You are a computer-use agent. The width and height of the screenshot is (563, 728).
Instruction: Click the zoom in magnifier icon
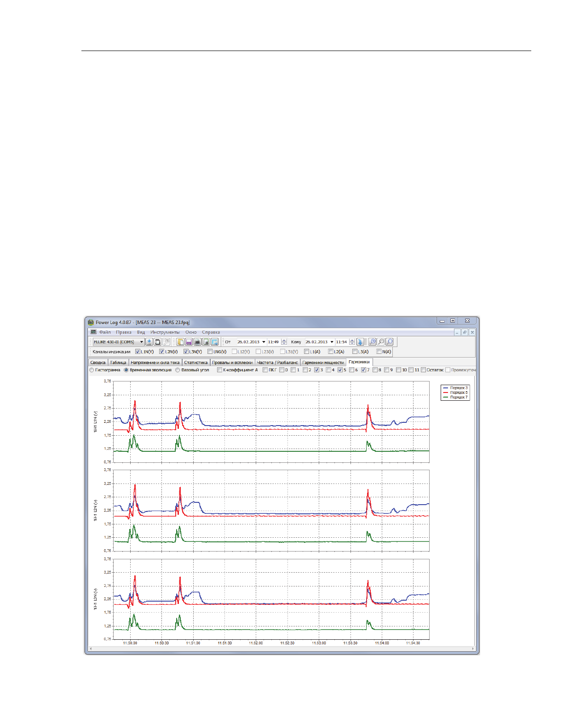[373, 342]
